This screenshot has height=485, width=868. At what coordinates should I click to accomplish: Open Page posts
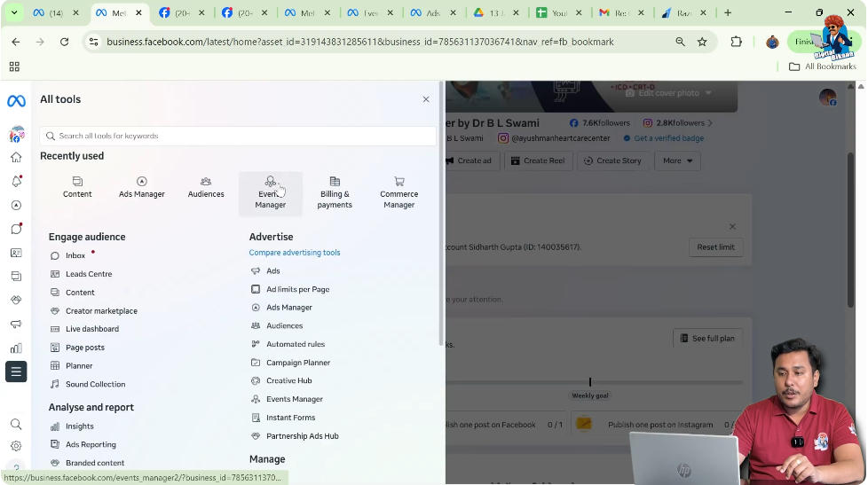point(84,348)
